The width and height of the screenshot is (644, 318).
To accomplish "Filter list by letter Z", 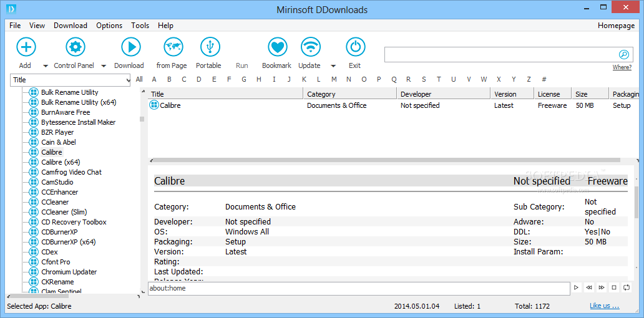I will tap(529, 79).
